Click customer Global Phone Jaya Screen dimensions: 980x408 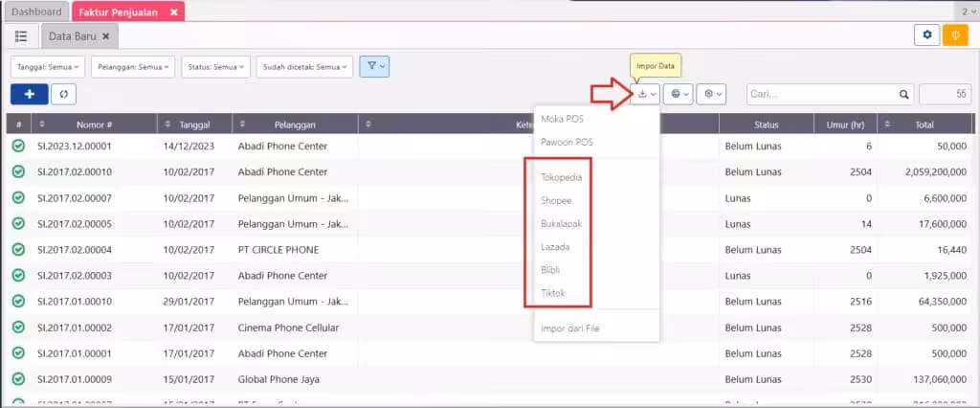[x=278, y=379]
